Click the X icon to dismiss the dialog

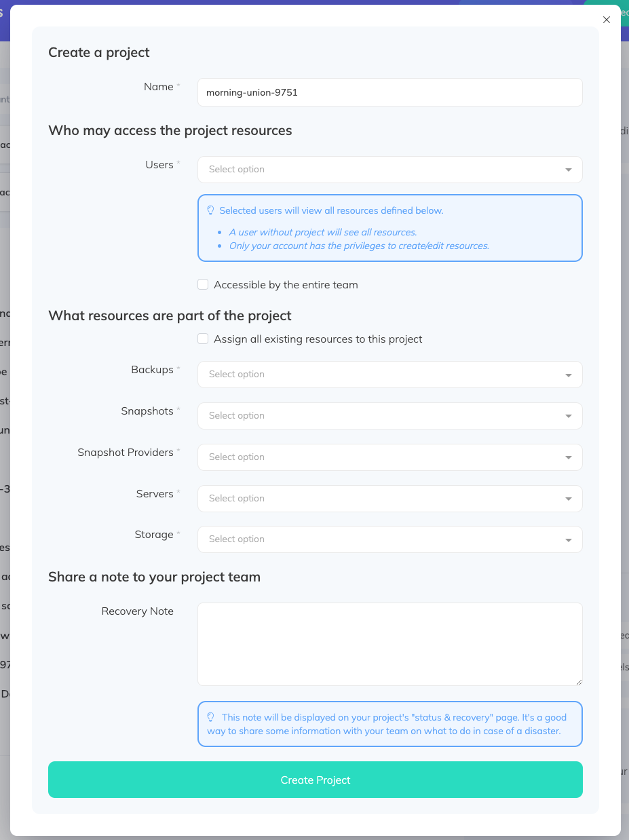pos(606,20)
